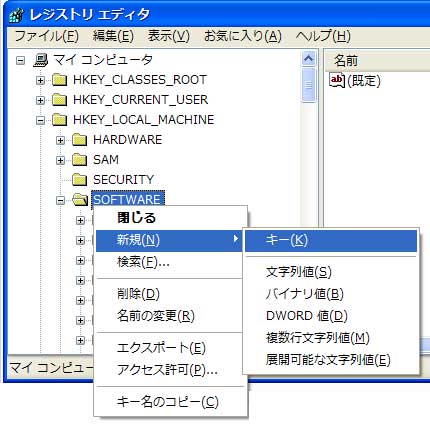
Task: Select the SECURITY tree label
Action: 123,180
